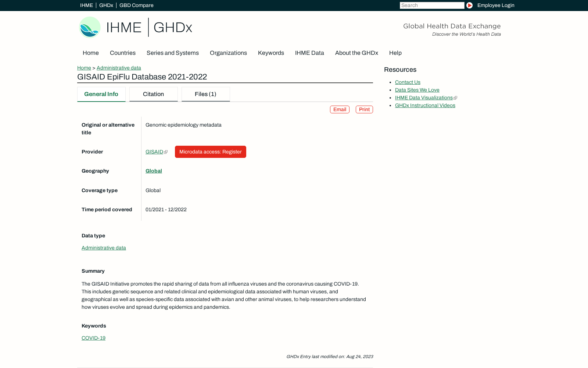Click the Email button

(x=340, y=110)
